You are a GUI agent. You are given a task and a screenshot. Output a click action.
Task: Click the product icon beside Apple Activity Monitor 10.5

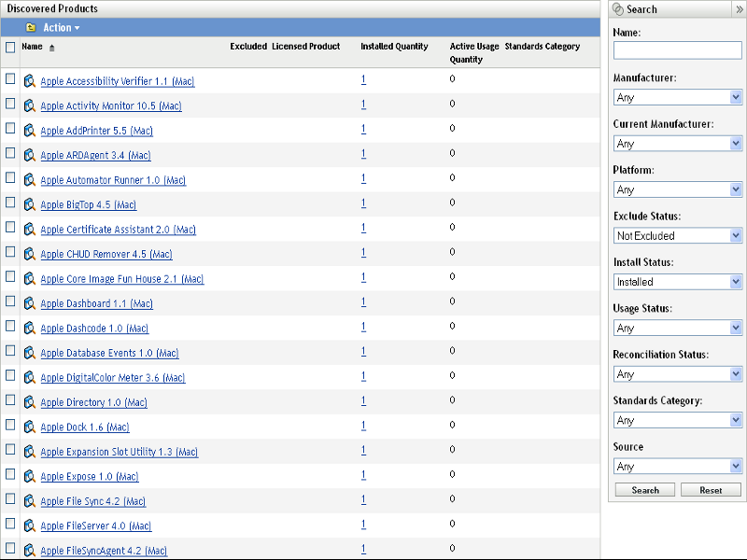pyautogui.click(x=30, y=105)
